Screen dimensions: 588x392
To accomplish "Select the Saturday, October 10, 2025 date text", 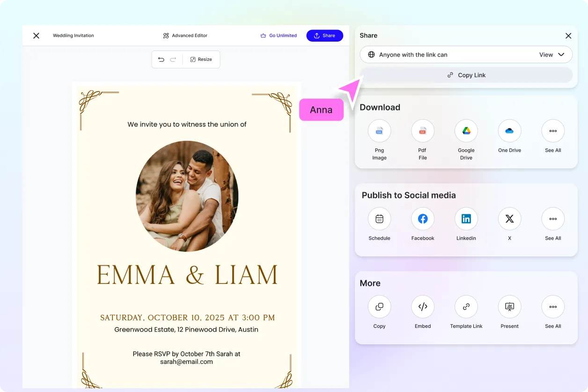I will pos(187,318).
